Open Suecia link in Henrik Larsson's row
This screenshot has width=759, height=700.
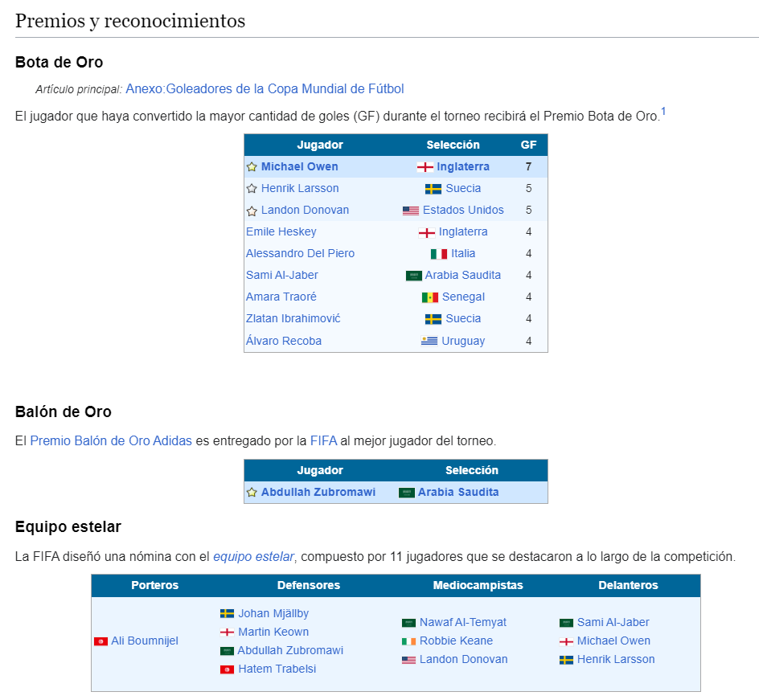pos(463,188)
